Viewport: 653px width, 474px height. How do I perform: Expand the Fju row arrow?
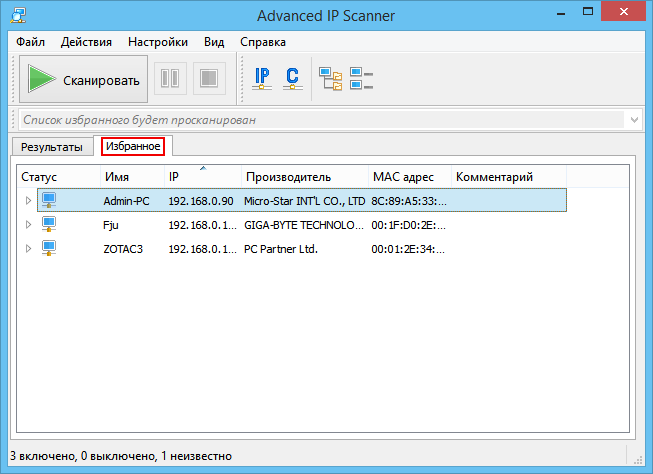coord(29,225)
